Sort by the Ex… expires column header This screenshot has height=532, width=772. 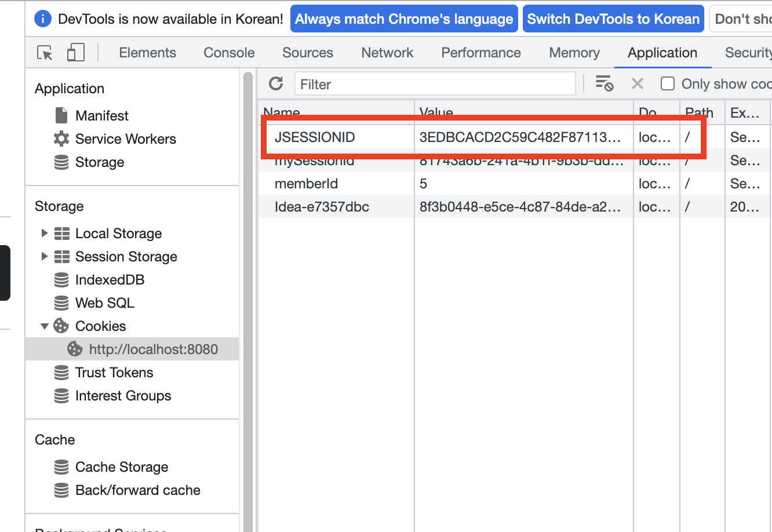click(747, 111)
